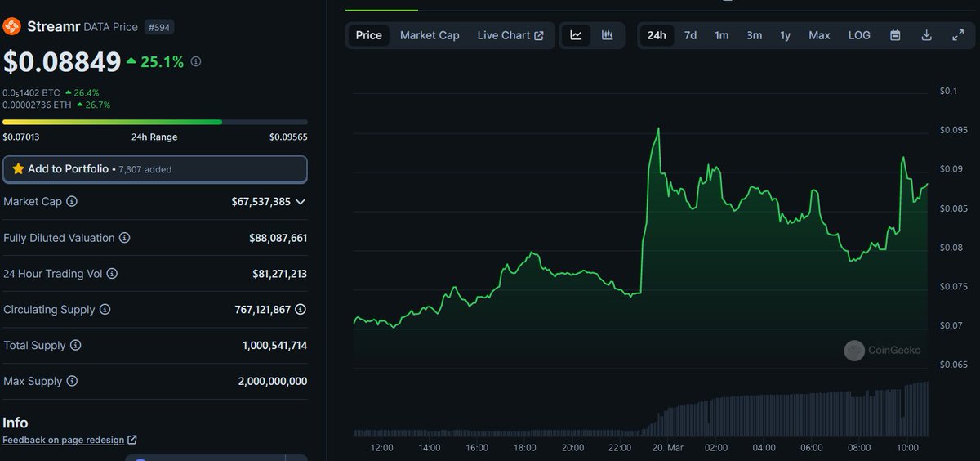
Task: Click the 18:00 time axis label
Action: click(x=525, y=448)
